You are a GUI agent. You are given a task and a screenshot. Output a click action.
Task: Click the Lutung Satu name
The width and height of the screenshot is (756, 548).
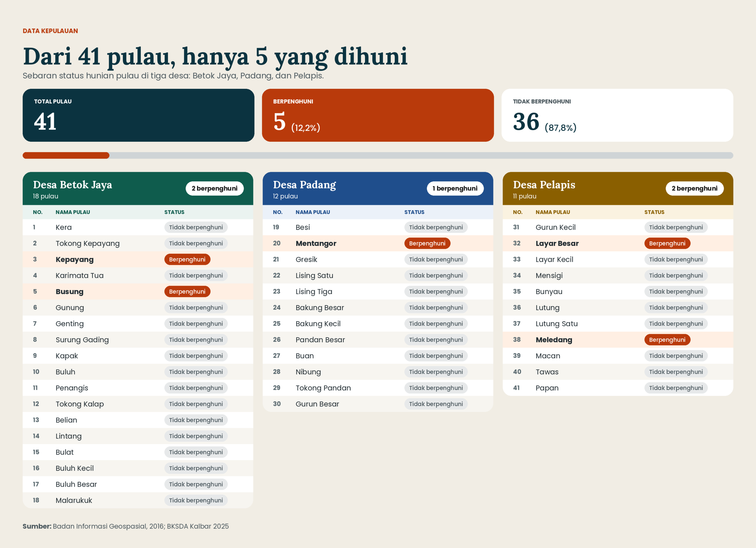[x=557, y=324]
